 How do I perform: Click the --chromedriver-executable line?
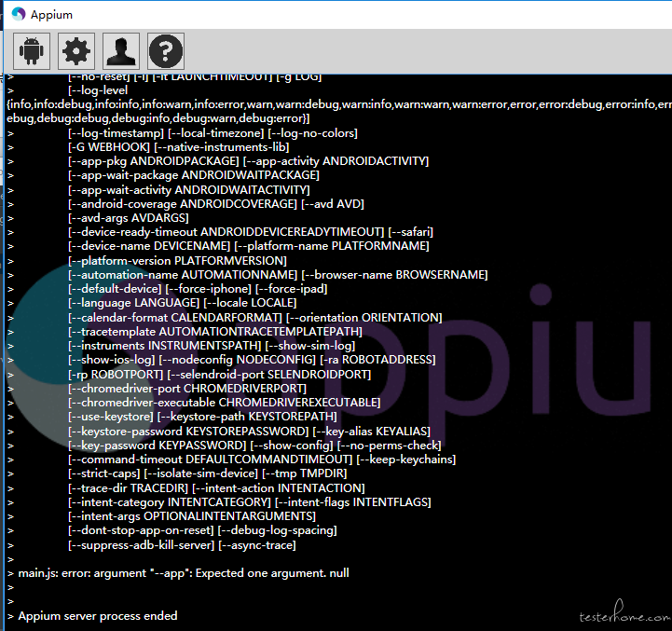(224, 403)
